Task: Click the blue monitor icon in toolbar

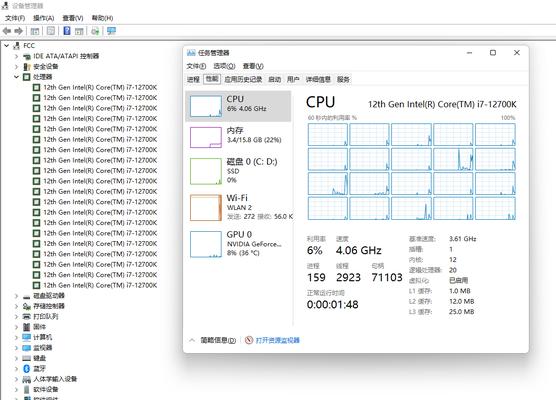Action: point(111,31)
